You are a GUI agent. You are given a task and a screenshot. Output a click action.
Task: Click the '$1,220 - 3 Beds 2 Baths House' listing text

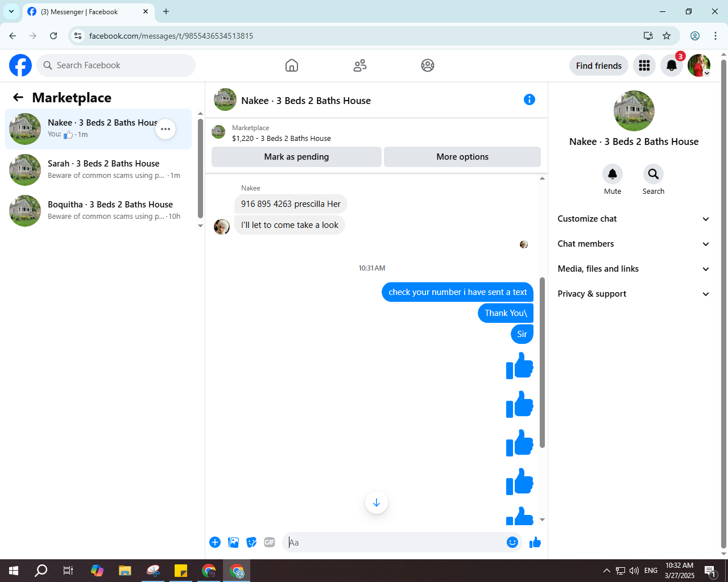[282, 138]
